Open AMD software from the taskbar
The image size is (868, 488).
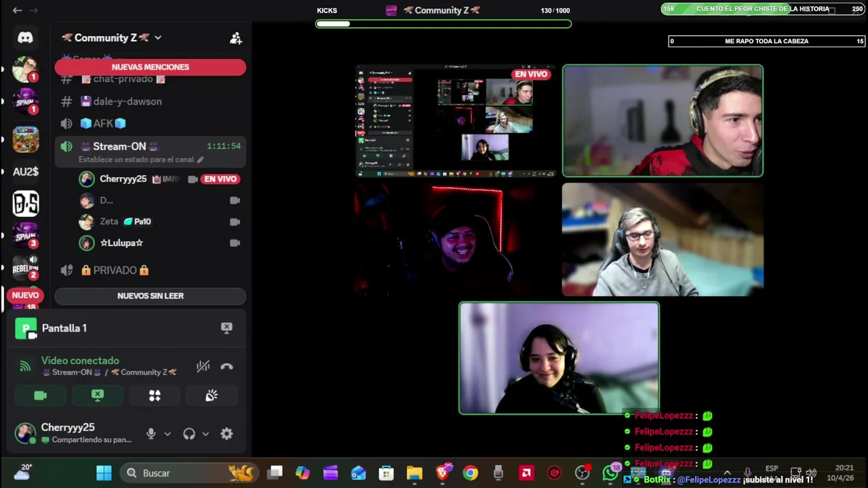click(526, 473)
